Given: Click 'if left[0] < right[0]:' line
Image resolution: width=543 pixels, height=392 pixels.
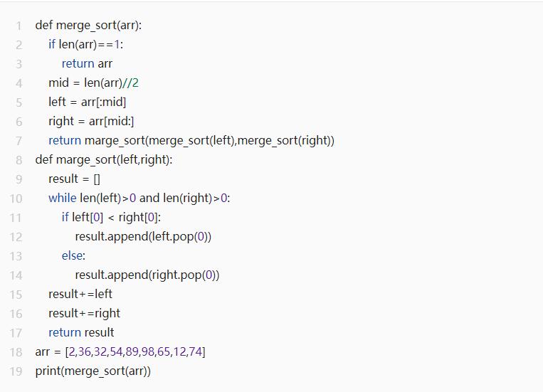Looking at the screenshot, I should point(116,217).
